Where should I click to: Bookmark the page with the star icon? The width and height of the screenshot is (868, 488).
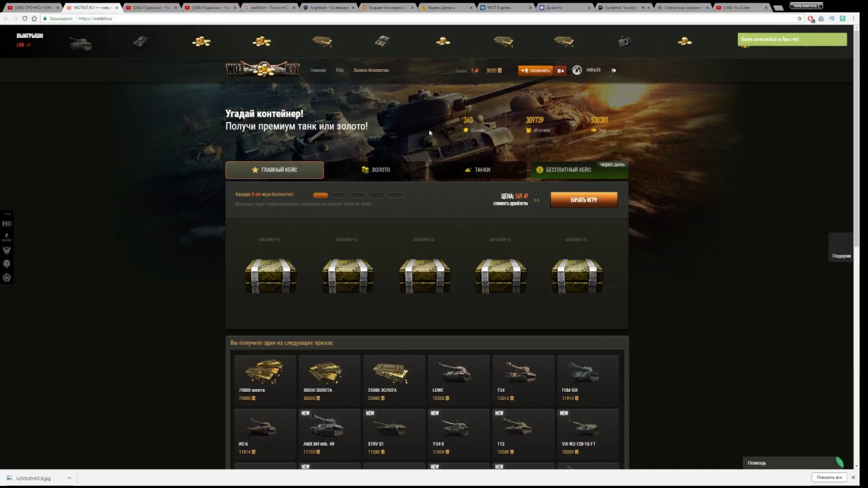point(800,18)
